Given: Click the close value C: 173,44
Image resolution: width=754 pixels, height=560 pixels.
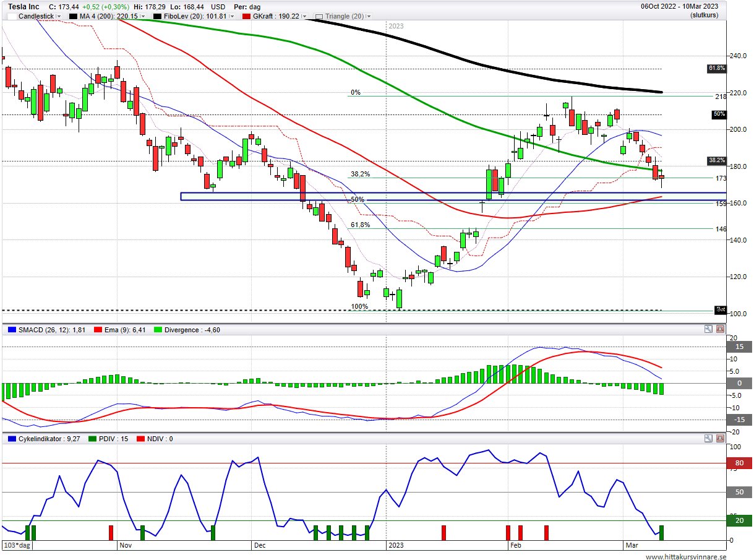Looking at the screenshot, I should coord(65,7).
